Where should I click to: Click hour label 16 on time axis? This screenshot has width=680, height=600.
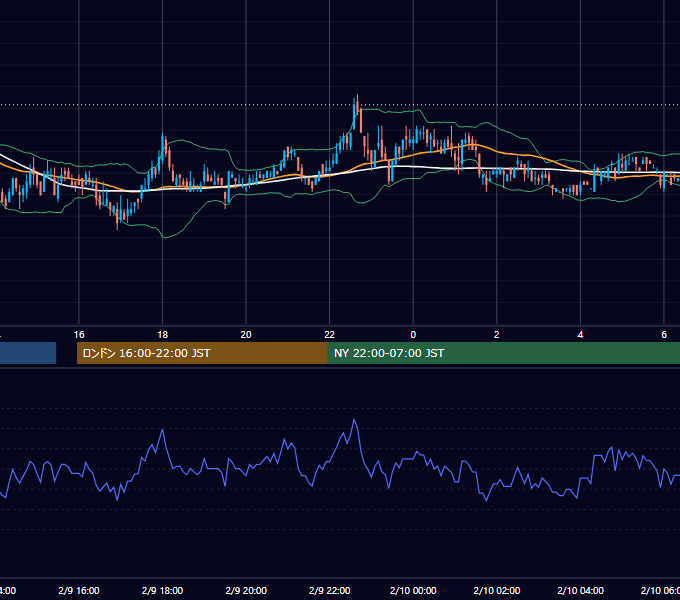coord(79,335)
